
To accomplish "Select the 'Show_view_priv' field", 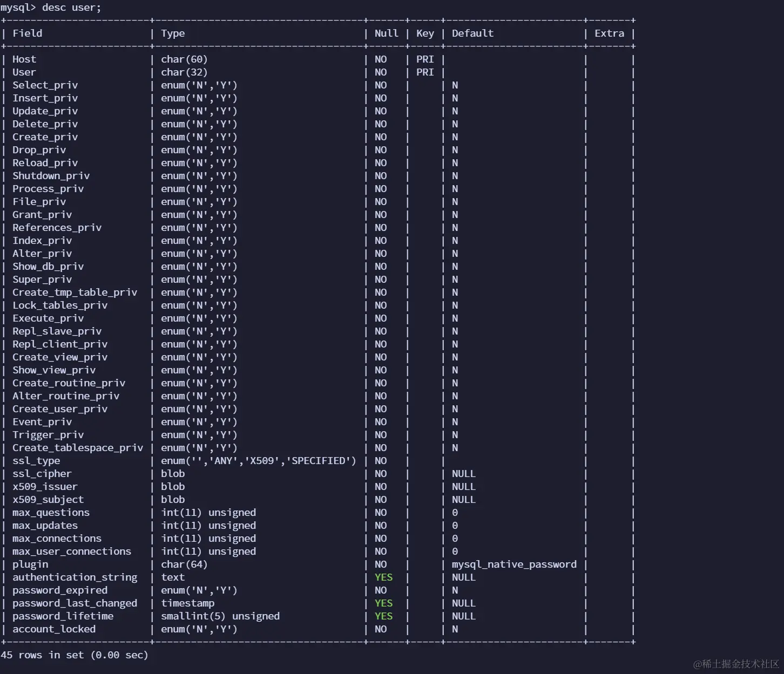I will pyautogui.click(x=54, y=370).
